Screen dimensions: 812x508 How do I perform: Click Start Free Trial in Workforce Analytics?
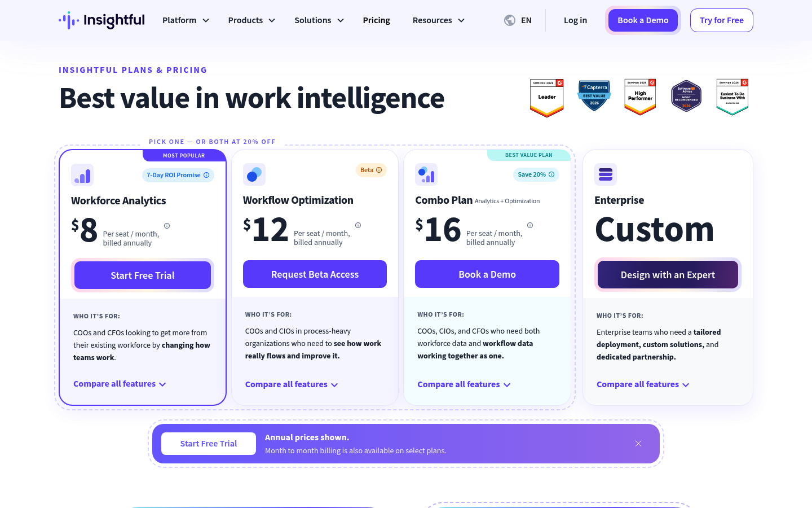click(x=143, y=275)
